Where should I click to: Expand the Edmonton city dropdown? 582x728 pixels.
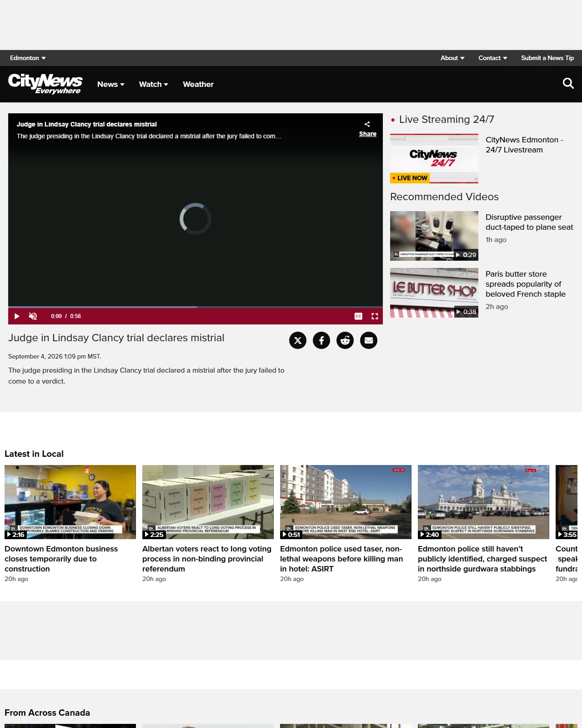[28, 58]
